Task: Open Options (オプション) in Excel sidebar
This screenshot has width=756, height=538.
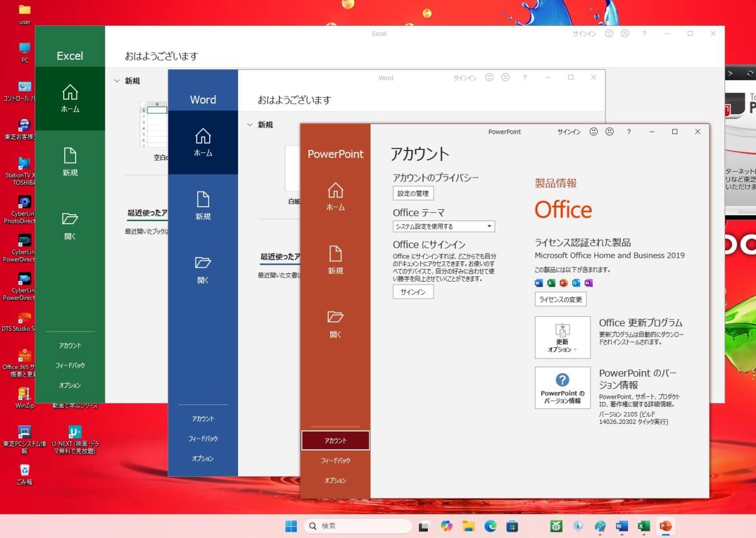Action: coord(70,385)
